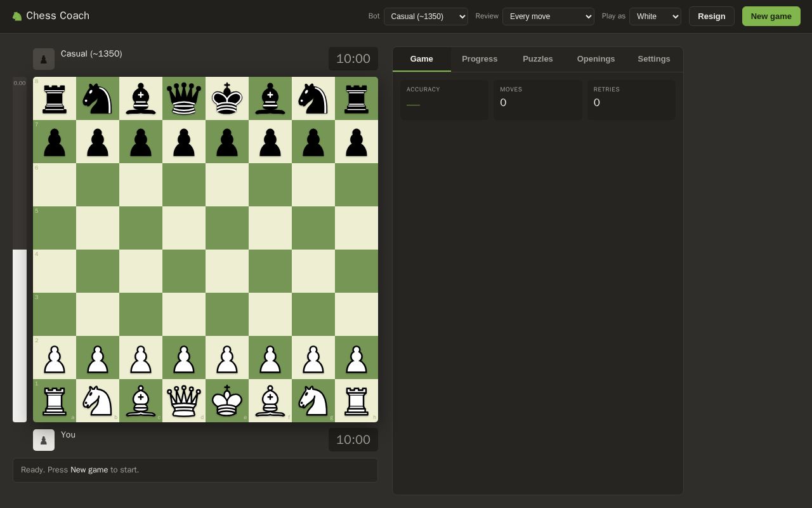Screen dimensions: 812x508
Task: Click the Accuracy stat card
Action: (x=444, y=100)
